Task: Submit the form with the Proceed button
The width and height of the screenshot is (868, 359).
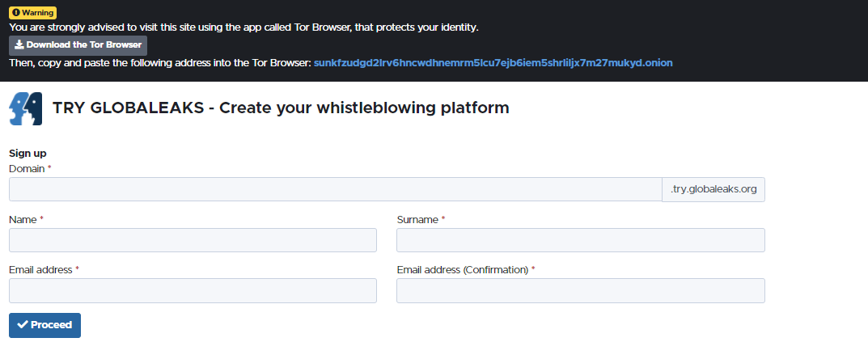Action: [44, 324]
